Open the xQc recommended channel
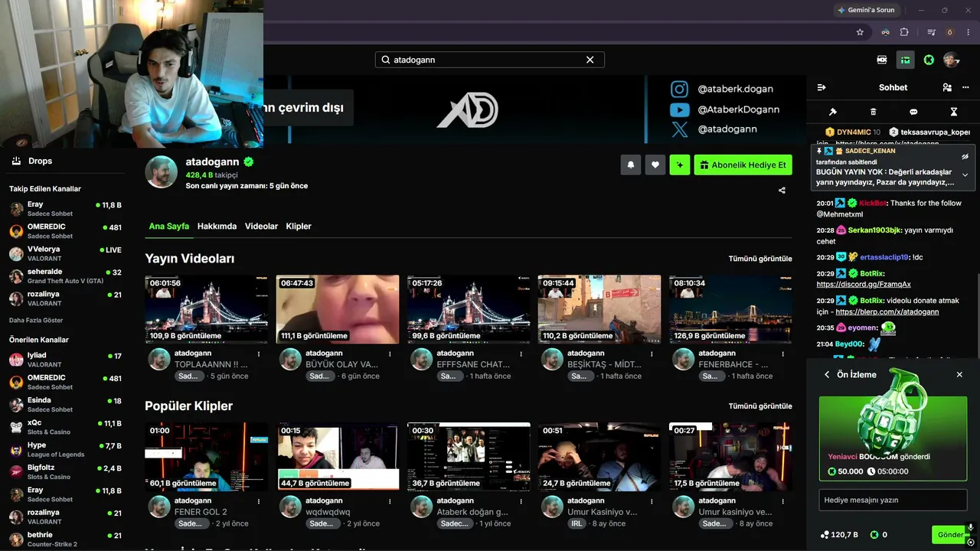The image size is (980, 551). coord(65,427)
